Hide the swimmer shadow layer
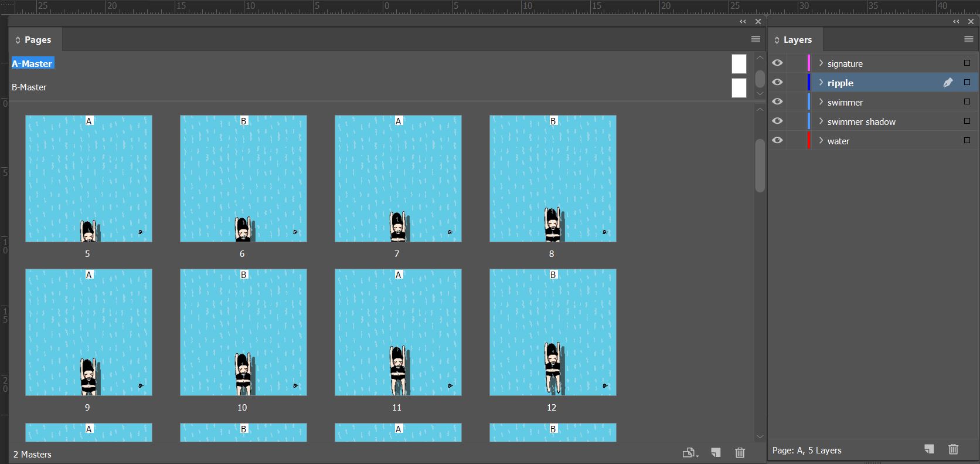The image size is (980, 464). tap(777, 121)
